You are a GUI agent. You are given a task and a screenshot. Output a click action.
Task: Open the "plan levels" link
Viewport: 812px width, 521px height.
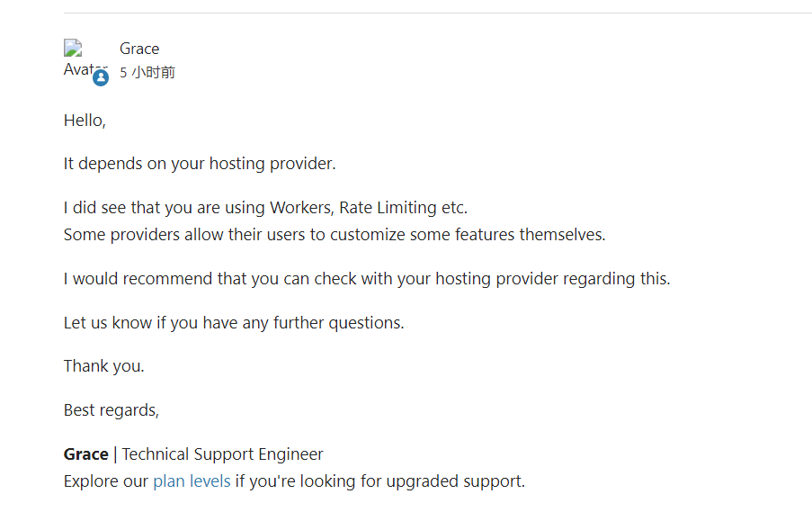click(x=192, y=481)
